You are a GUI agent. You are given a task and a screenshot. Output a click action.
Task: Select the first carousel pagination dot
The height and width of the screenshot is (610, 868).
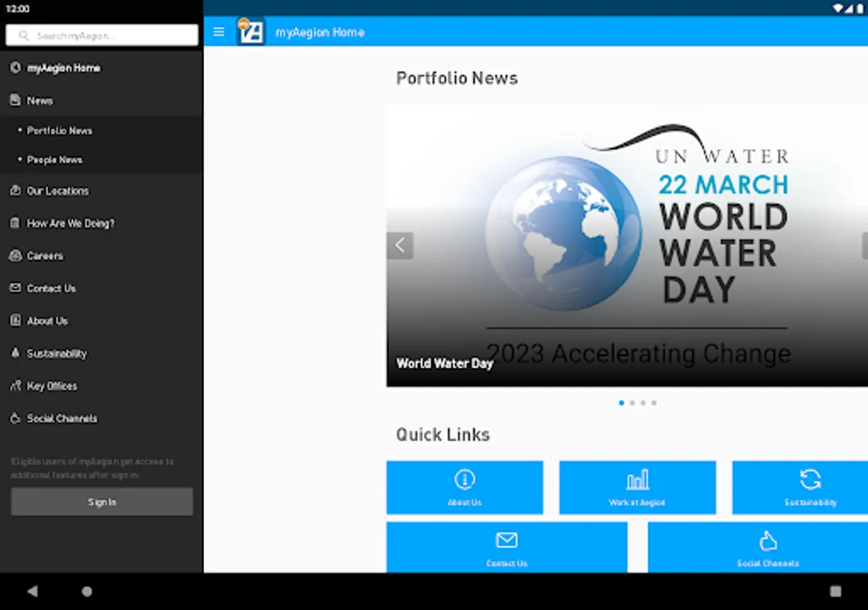(621, 403)
